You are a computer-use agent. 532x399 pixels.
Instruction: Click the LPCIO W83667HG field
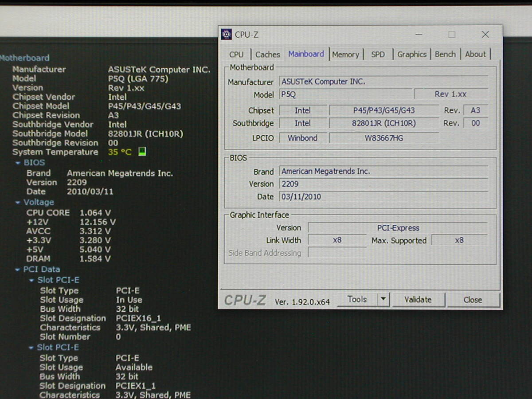[384, 138]
